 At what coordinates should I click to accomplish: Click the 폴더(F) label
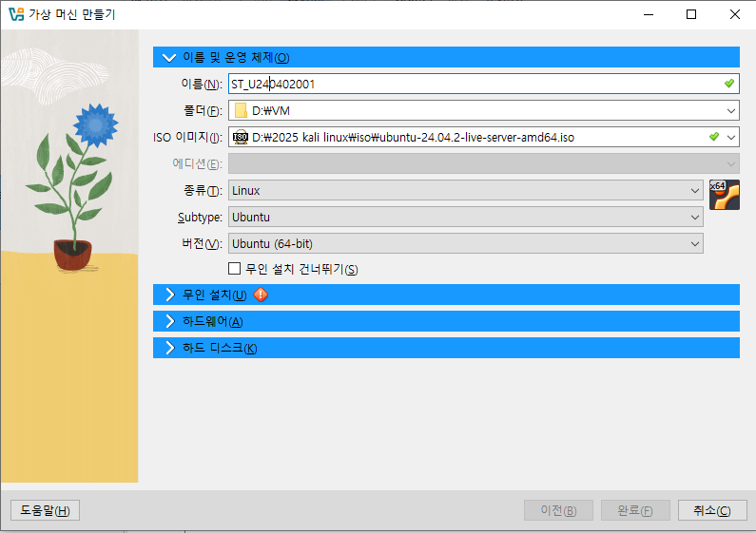(203, 110)
